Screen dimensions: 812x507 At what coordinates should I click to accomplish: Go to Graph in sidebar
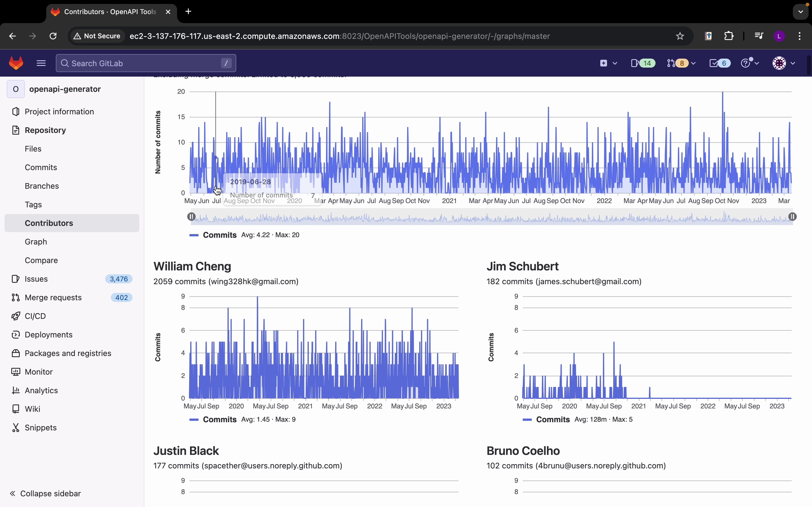coord(36,242)
